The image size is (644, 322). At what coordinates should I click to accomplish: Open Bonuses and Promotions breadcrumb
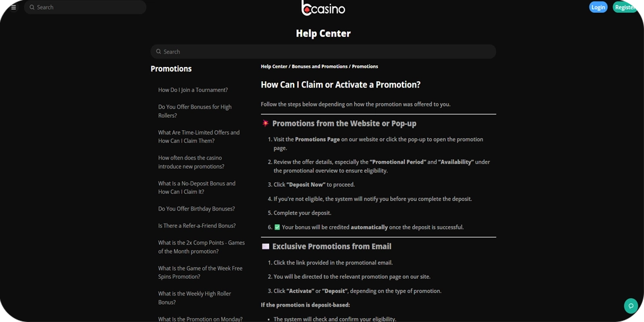[319, 66]
